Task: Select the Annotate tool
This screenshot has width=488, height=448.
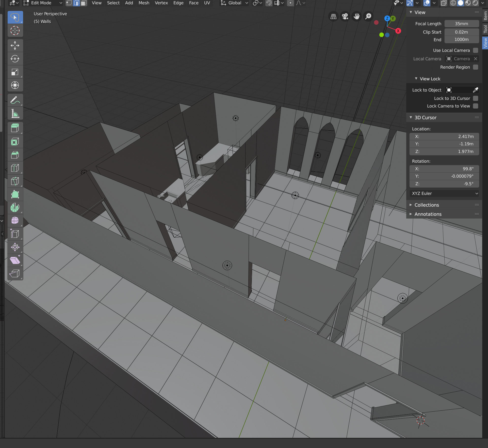Action: tap(15, 100)
